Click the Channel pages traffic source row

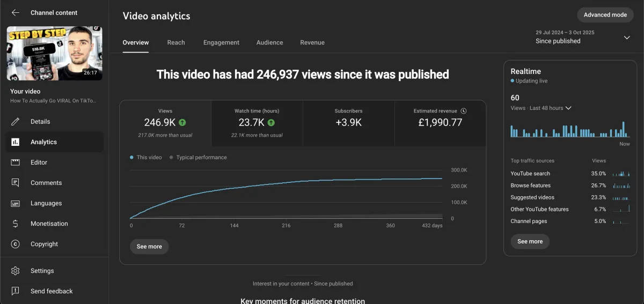point(570,221)
